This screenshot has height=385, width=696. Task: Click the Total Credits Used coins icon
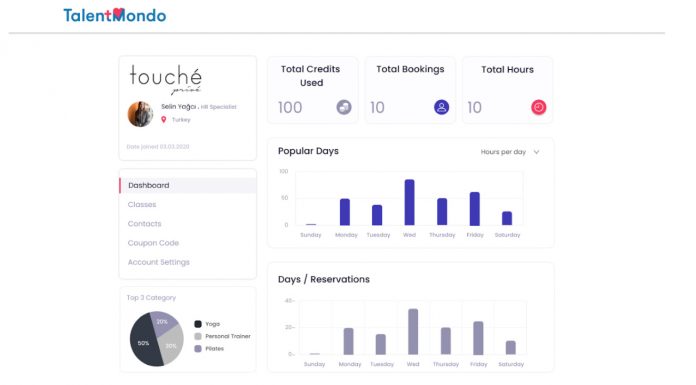(344, 107)
